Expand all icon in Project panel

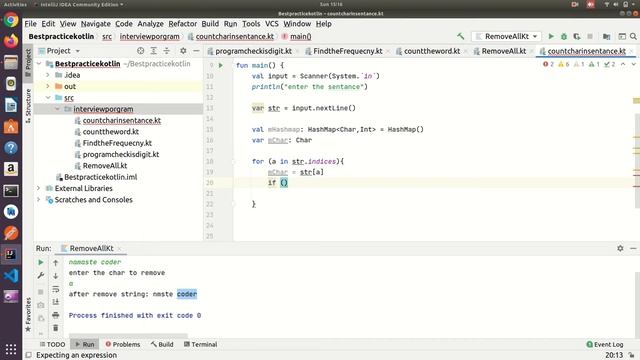pyautogui.click(x=153, y=51)
